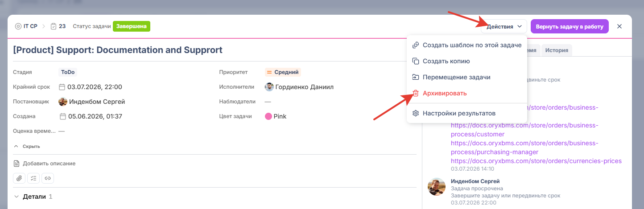Open the business-process/purchasing-manager docs link

[524, 148]
